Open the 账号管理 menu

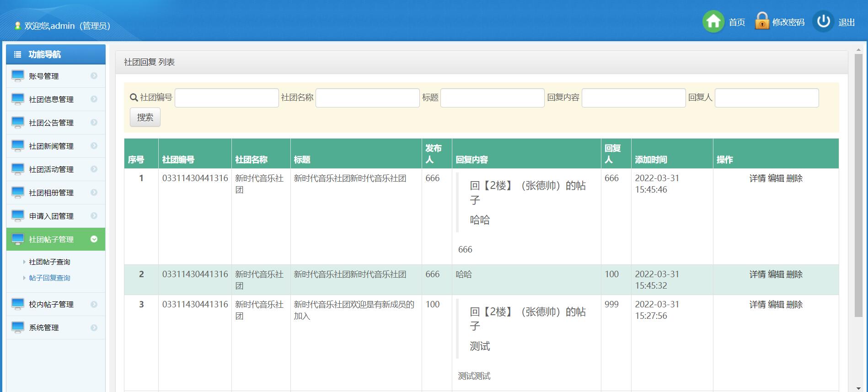click(56, 76)
